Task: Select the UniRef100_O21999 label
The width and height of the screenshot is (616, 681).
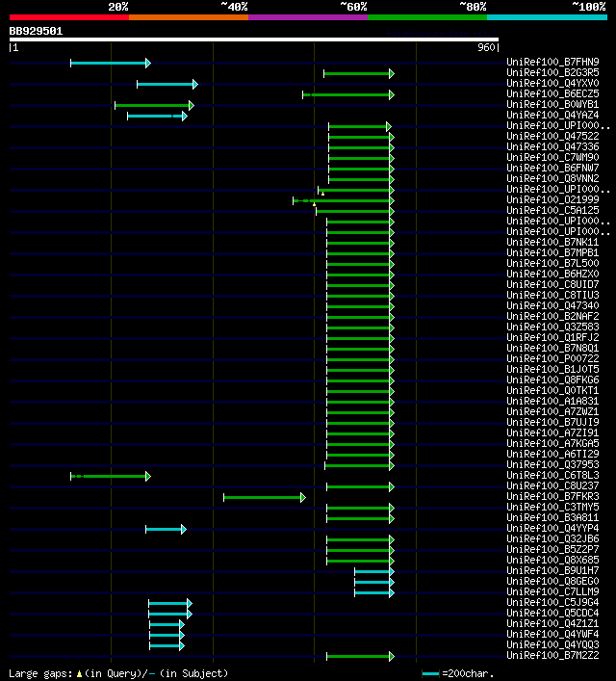Action: (x=552, y=199)
